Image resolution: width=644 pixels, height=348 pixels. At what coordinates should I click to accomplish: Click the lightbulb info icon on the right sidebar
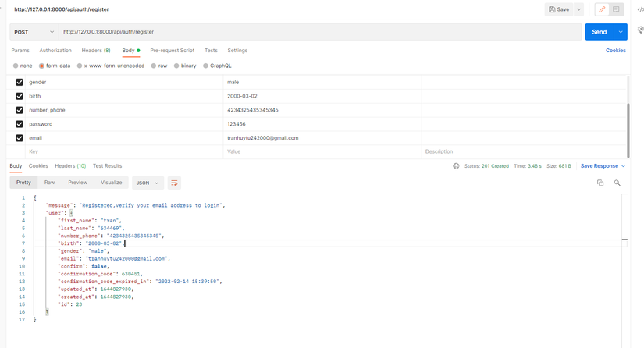tap(640, 30)
